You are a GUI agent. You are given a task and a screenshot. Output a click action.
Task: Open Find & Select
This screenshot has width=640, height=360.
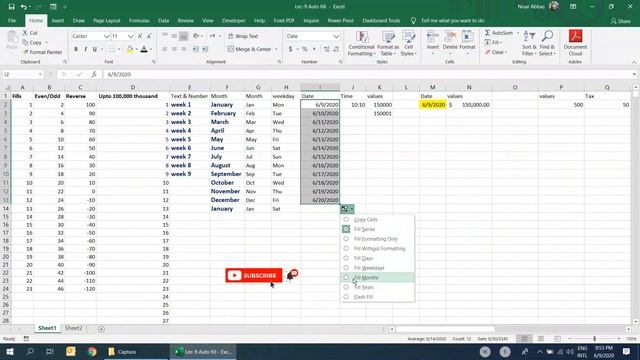(547, 43)
